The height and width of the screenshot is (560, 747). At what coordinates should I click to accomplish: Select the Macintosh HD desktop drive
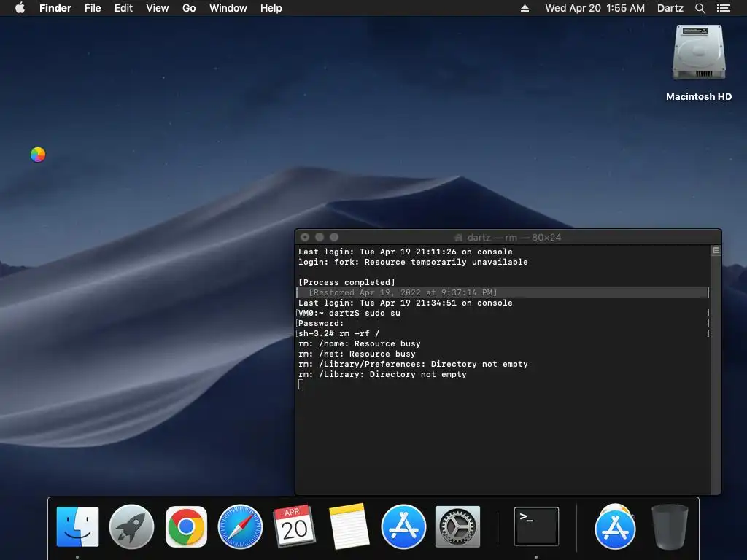point(699,63)
